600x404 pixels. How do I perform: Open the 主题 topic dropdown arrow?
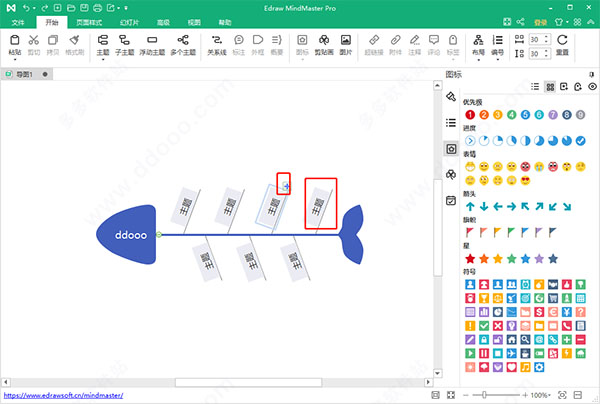click(x=103, y=60)
